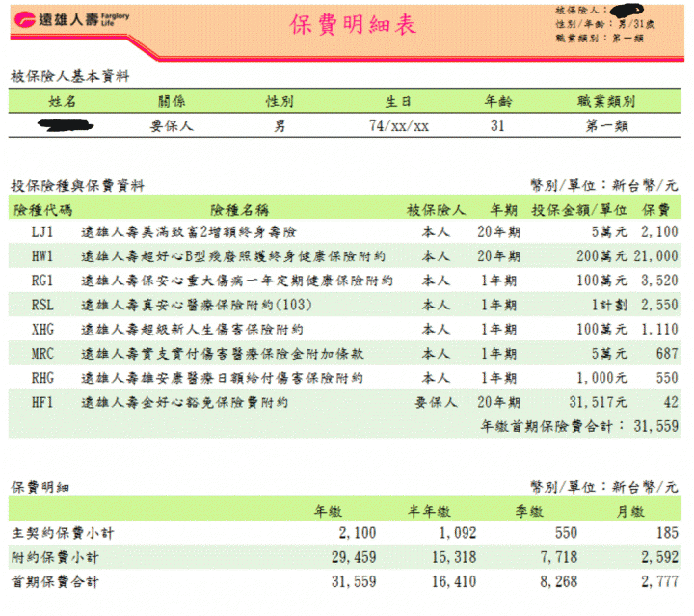Viewport: 694px width, 616px height.
Task: Select the 姓名 column header
Action: (63, 102)
